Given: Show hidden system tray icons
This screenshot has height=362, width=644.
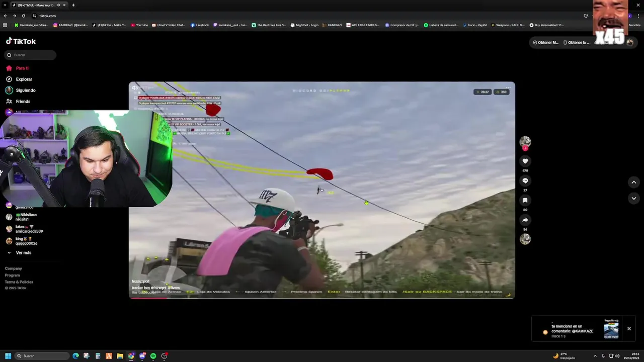Looking at the screenshot, I should [595, 356].
